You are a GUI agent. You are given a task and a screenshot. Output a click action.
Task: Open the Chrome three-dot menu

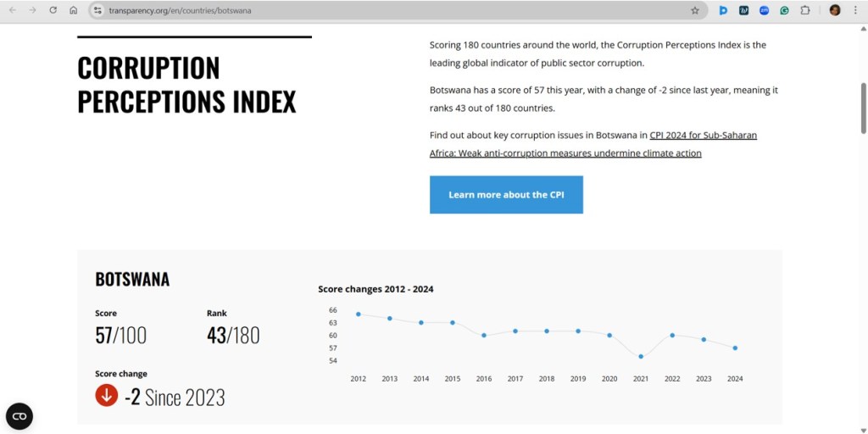855,10
